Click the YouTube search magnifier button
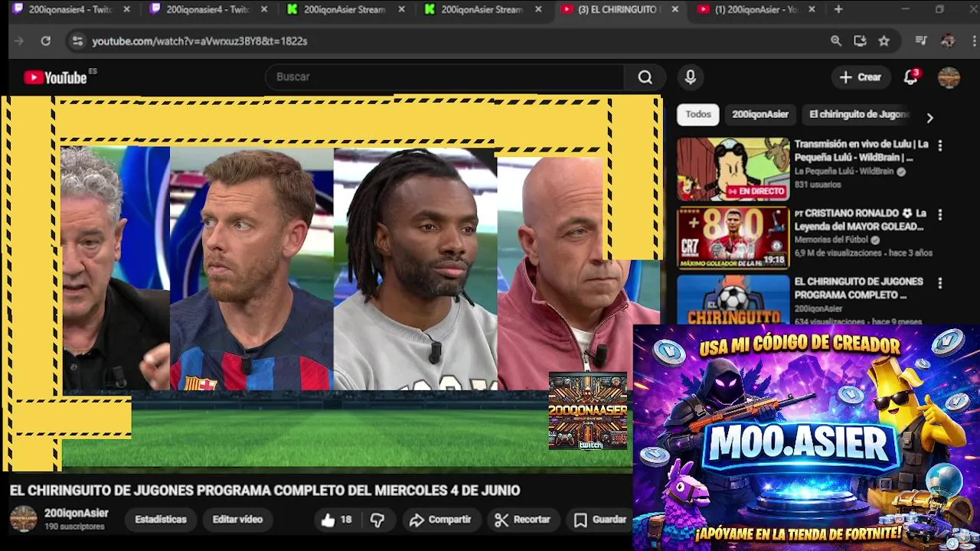The image size is (980, 551). tap(645, 77)
